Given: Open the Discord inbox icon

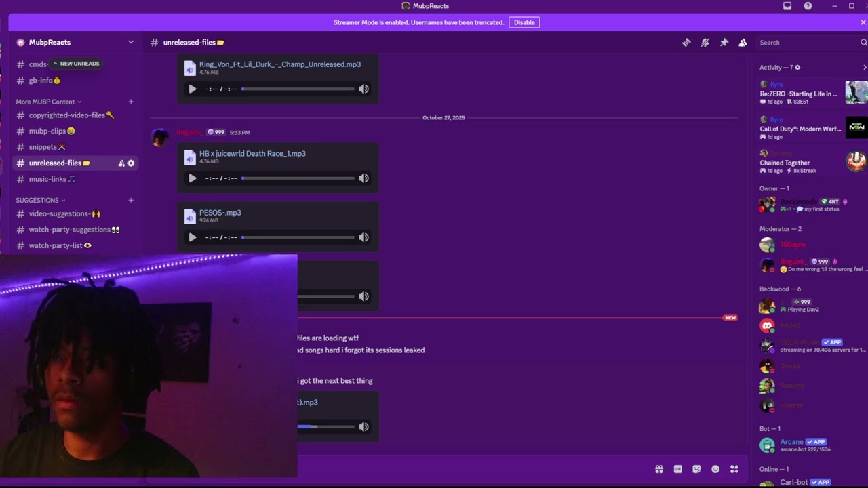Looking at the screenshot, I should click(787, 6).
